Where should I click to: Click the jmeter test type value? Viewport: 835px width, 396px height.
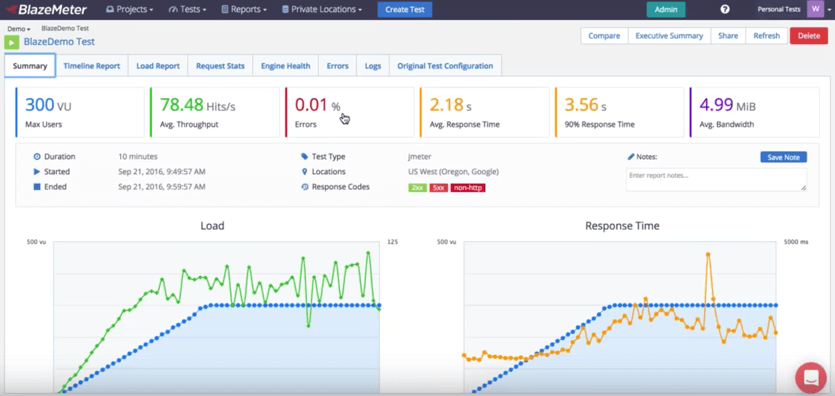tap(420, 157)
